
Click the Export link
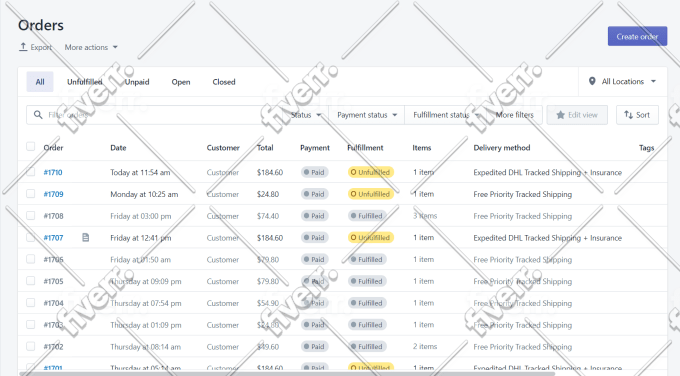(x=36, y=47)
